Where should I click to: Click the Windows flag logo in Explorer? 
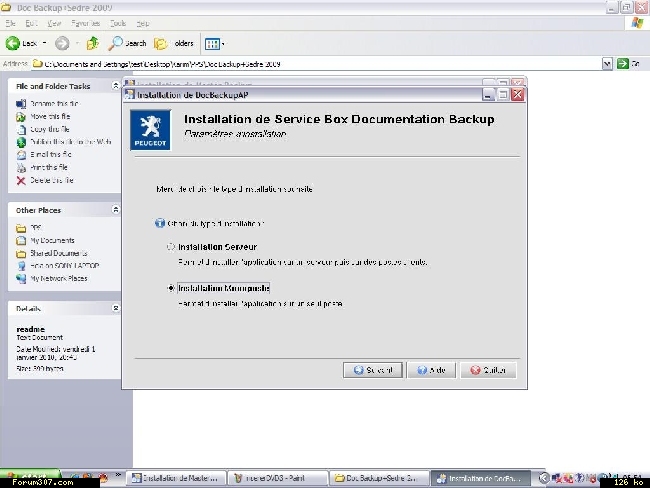pos(637,23)
